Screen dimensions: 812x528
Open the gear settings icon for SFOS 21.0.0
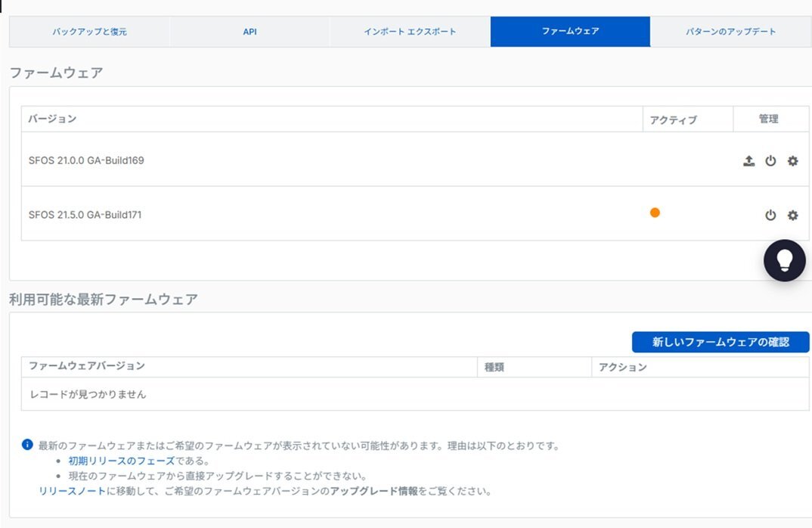point(792,160)
